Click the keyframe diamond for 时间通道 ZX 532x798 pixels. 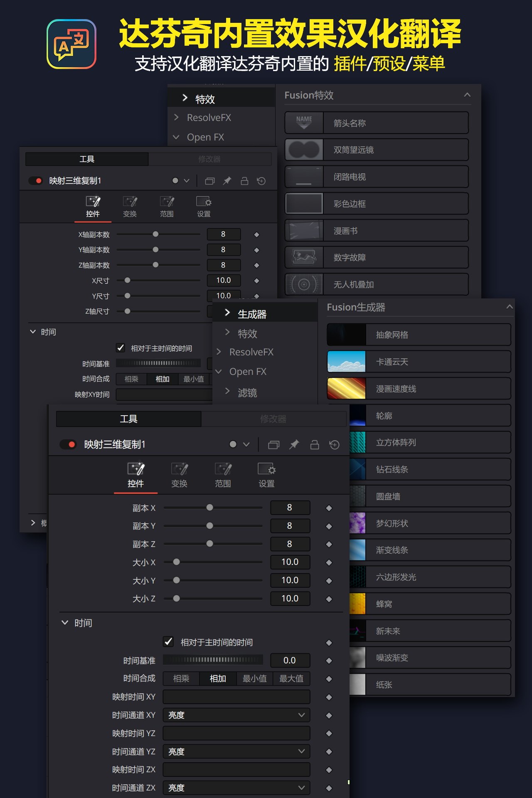[x=329, y=788]
